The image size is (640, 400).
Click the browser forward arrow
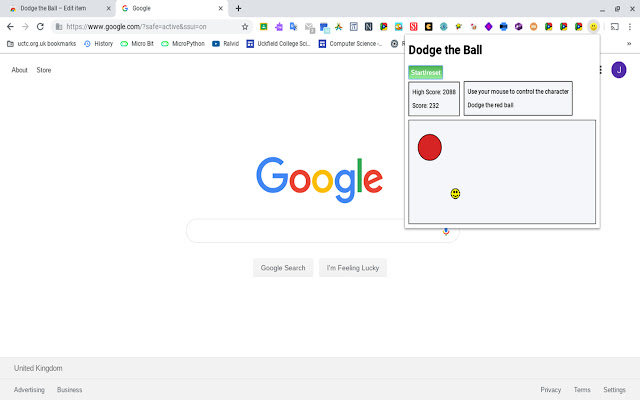click(25, 27)
